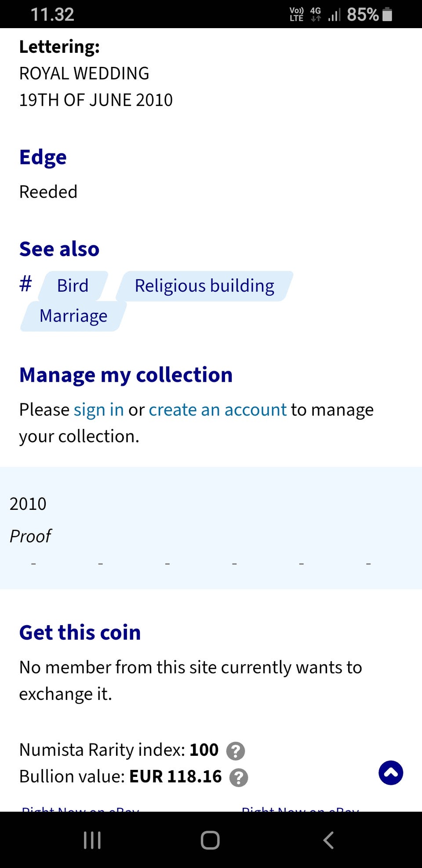Tap the Android back arrow
The height and width of the screenshot is (868, 422).
tap(328, 840)
